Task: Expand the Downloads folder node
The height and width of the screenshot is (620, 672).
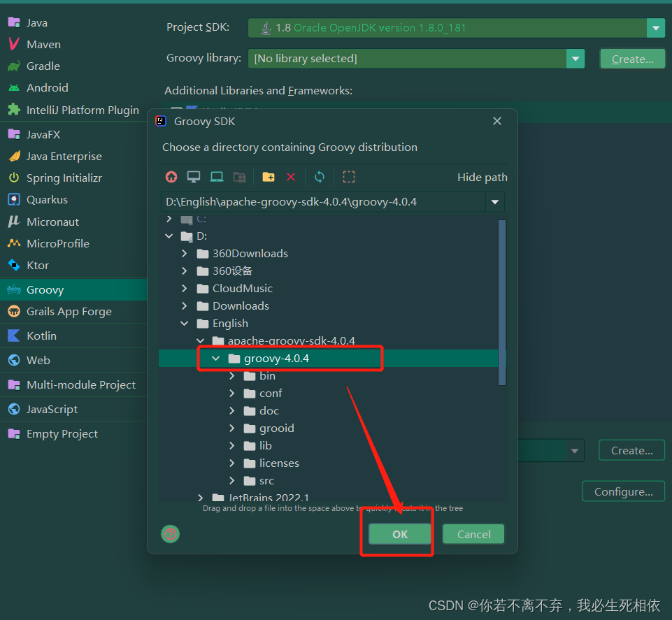Action: [x=185, y=306]
